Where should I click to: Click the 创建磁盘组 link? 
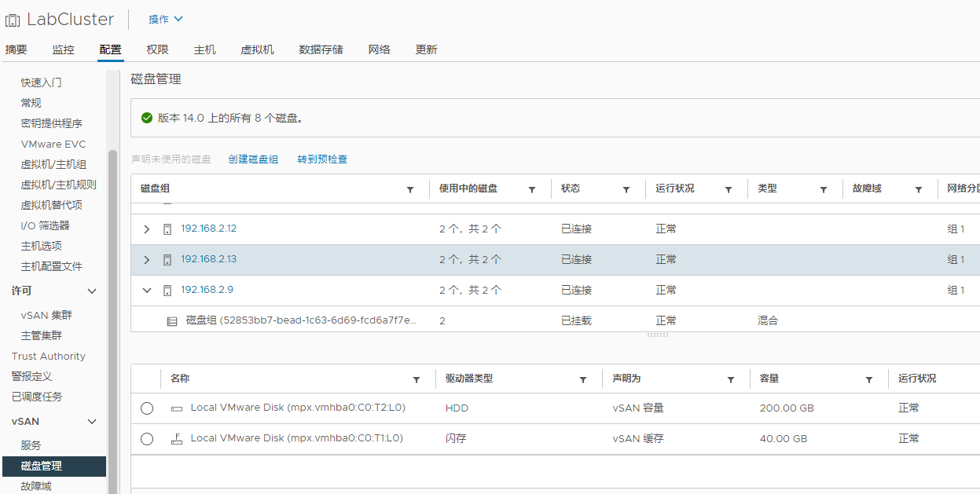[253, 159]
